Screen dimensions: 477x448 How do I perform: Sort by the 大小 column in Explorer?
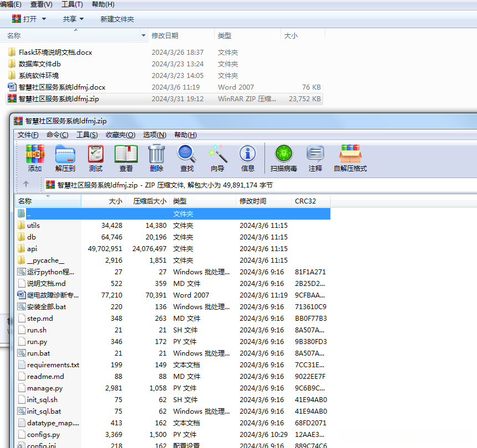(x=303, y=35)
